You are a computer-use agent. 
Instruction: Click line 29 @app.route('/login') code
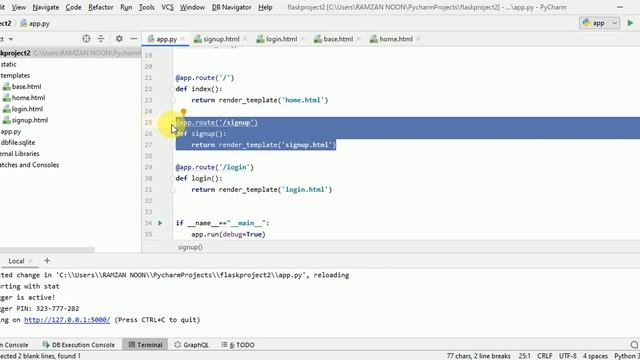point(215,167)
